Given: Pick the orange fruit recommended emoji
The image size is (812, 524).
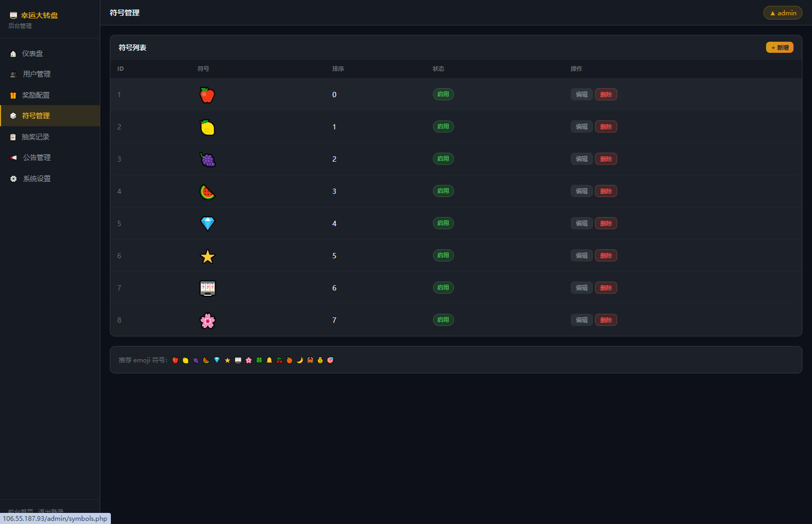Looking at the screenshot, I should [289, 360].
